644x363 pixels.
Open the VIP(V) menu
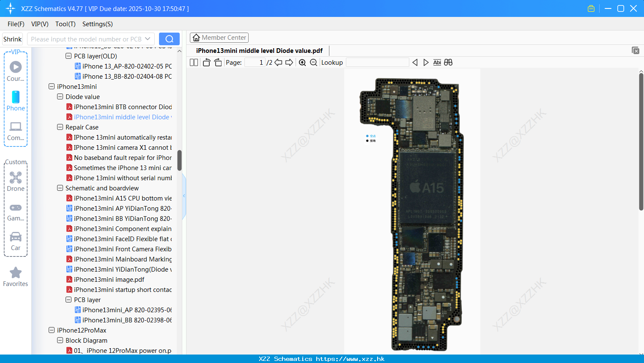click(x=40, y=24)
